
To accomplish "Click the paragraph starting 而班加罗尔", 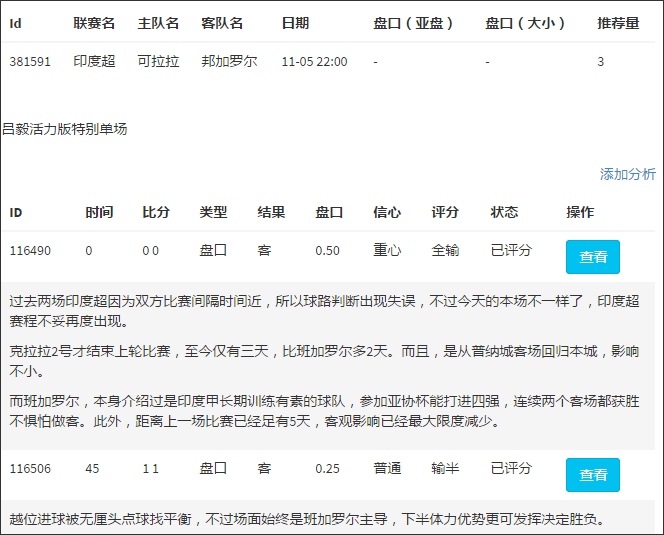I will click(324, 411).
